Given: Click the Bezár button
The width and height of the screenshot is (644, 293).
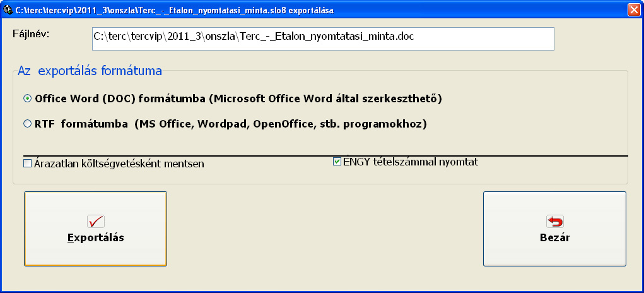Looking at the screenshot, I should (554, 229).
